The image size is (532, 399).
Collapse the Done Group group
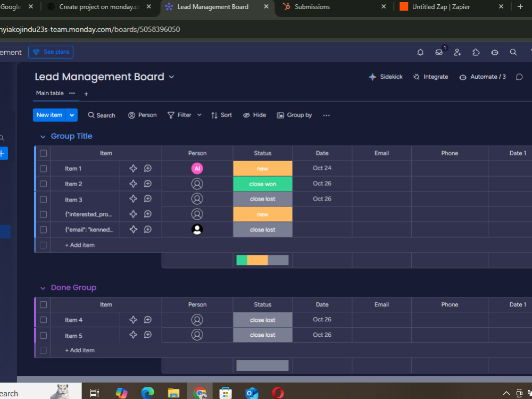point(43,288)
